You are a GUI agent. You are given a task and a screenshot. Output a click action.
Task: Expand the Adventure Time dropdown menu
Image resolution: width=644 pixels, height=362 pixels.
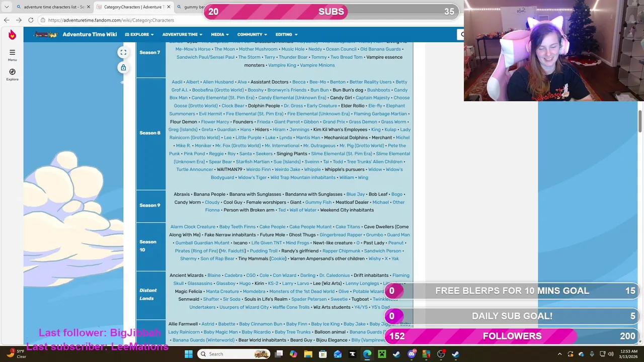click(x=182, y=34)
